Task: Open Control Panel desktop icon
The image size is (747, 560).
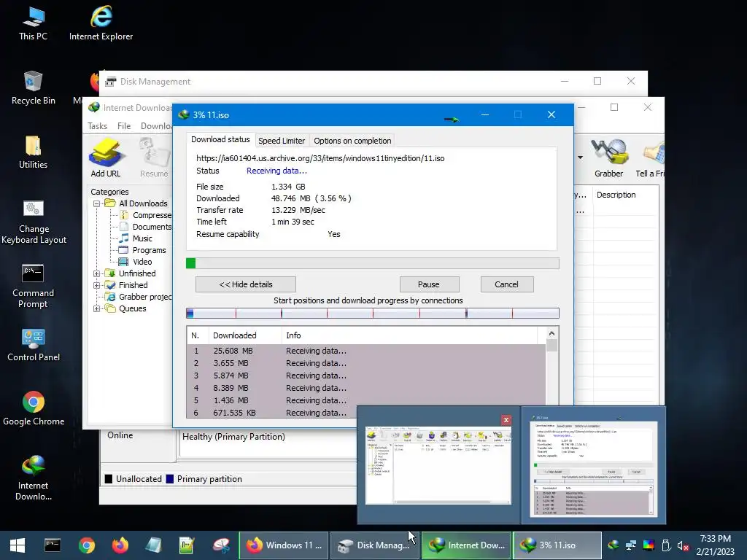Action: [34, 345]
